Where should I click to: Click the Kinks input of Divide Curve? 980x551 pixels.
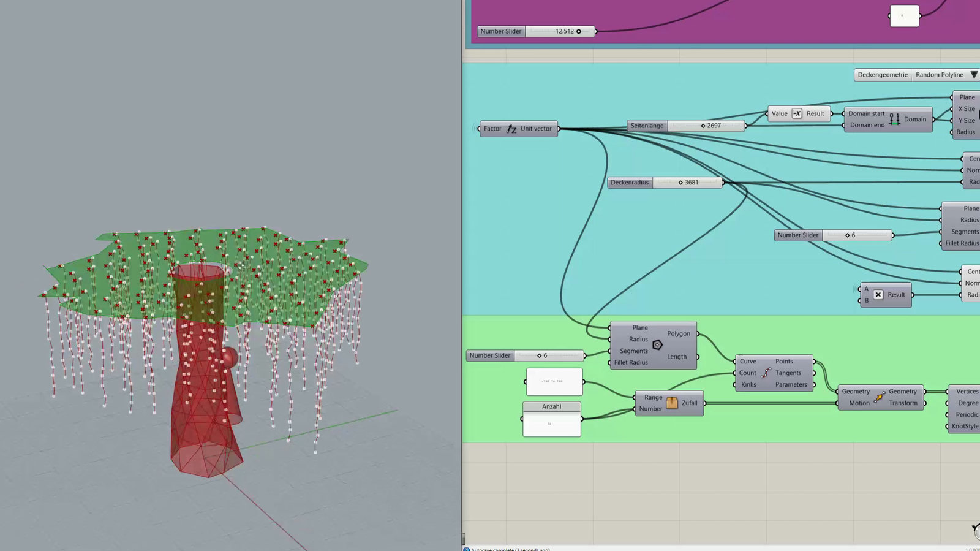click(748, 384)
